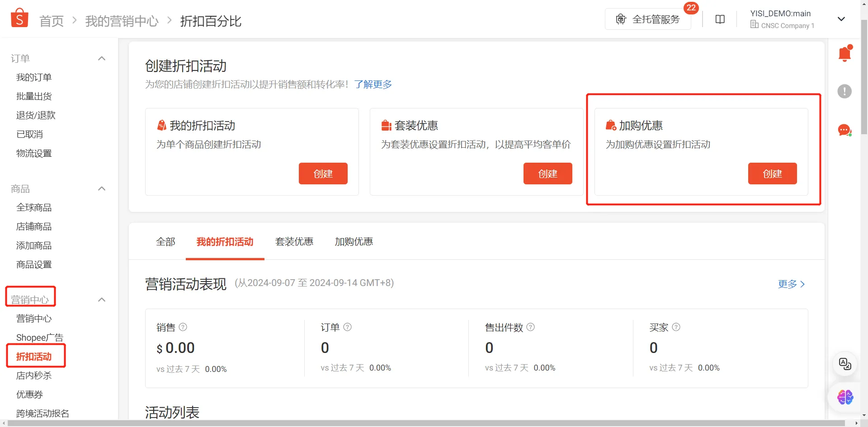Open the notification bell icon
The width and height of the screenshot is (868, 427).
pos(844,53)
